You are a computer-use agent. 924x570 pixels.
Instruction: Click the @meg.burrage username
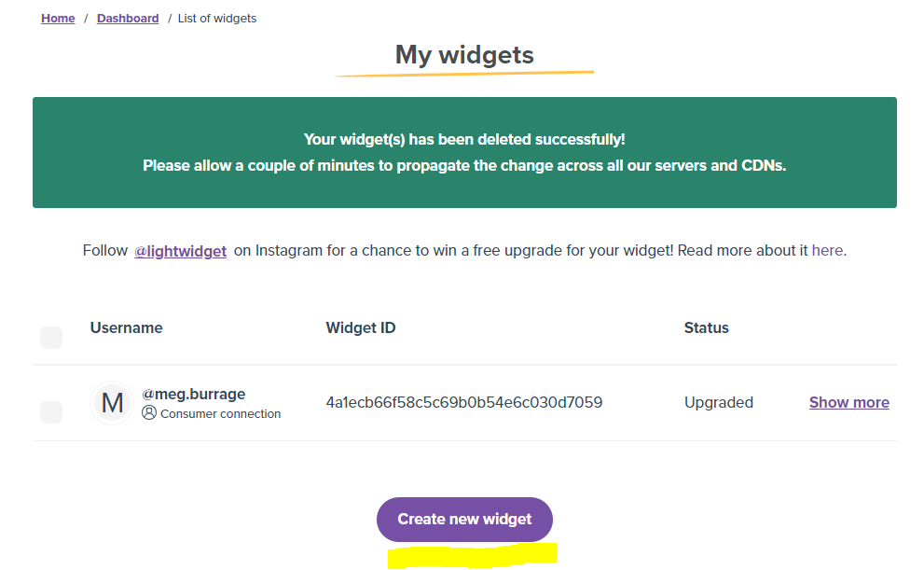coord(194,395)
